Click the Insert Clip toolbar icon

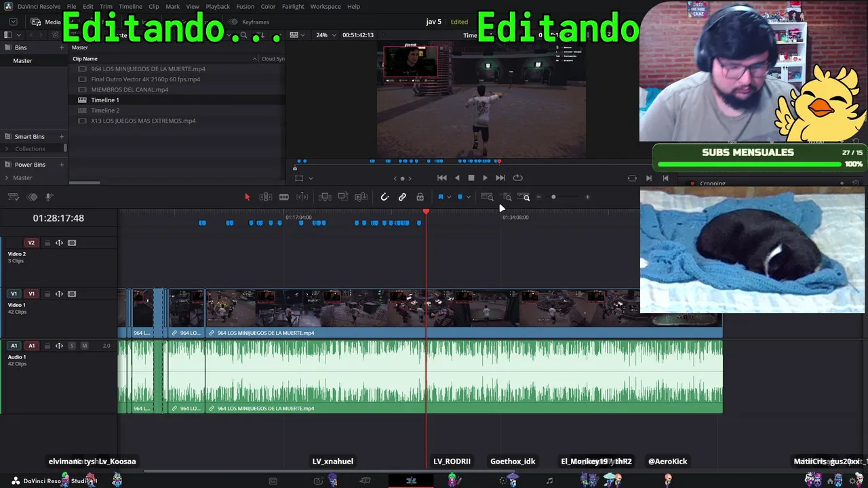(x=325, y=197)
